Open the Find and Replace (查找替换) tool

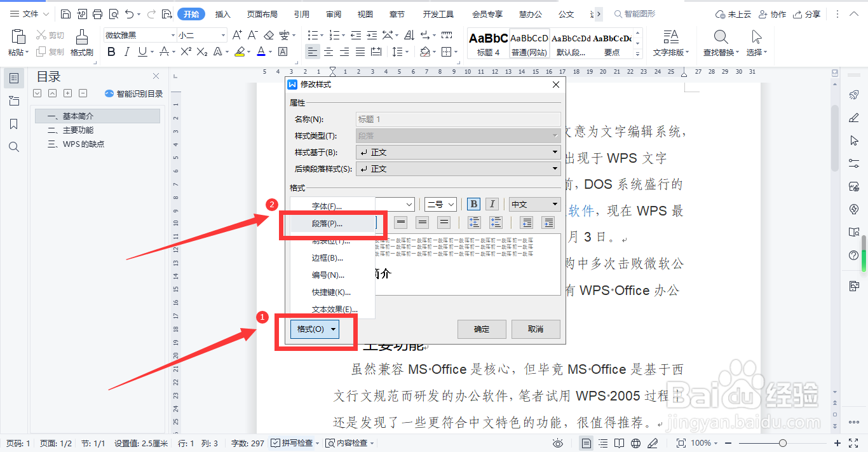(x=721, y=43)
